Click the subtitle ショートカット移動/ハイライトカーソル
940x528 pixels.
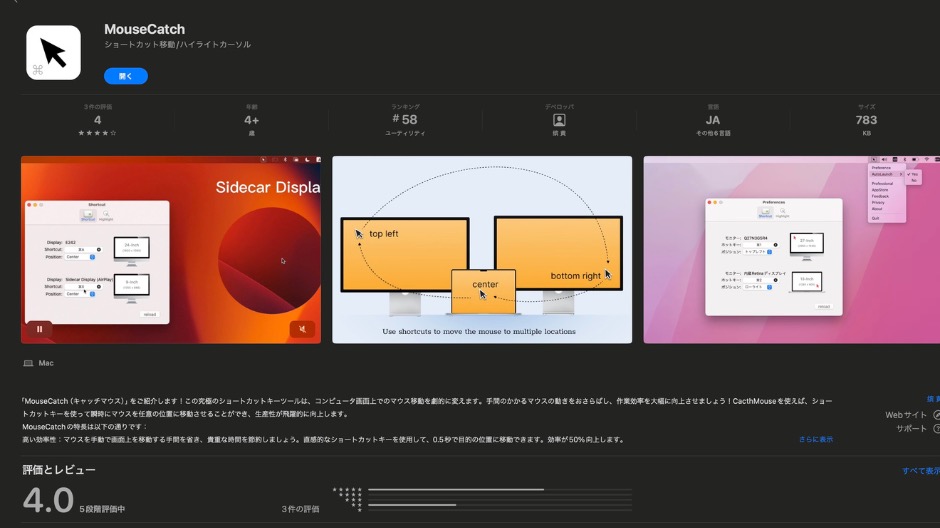[x=177, y=44]
